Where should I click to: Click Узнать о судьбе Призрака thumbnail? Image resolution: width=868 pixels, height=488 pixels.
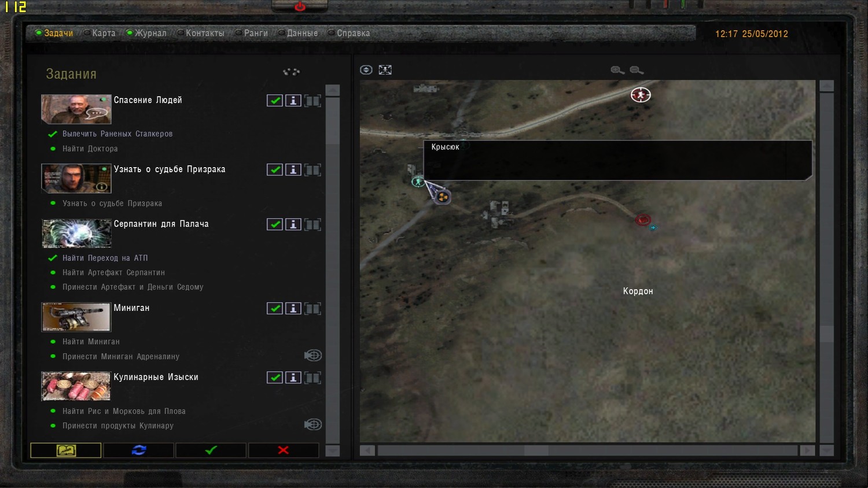click(x=76, y=178)
